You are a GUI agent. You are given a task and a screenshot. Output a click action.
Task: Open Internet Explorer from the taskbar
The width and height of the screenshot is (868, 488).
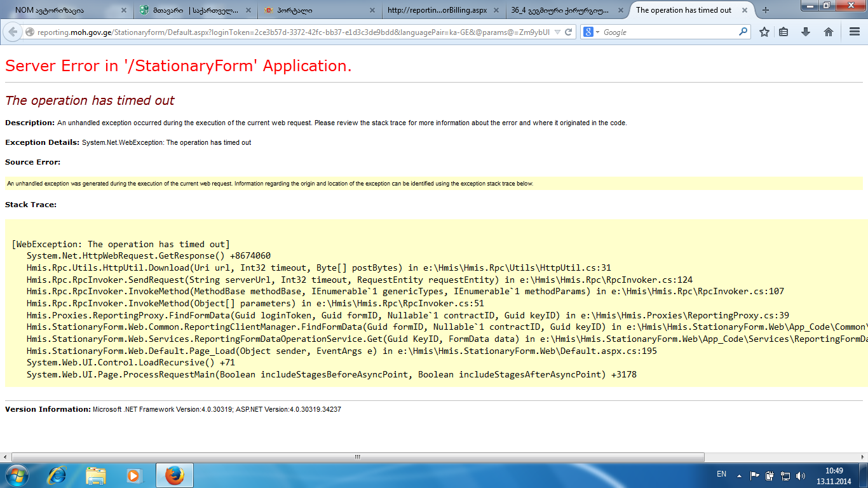[x=58, y=475]
